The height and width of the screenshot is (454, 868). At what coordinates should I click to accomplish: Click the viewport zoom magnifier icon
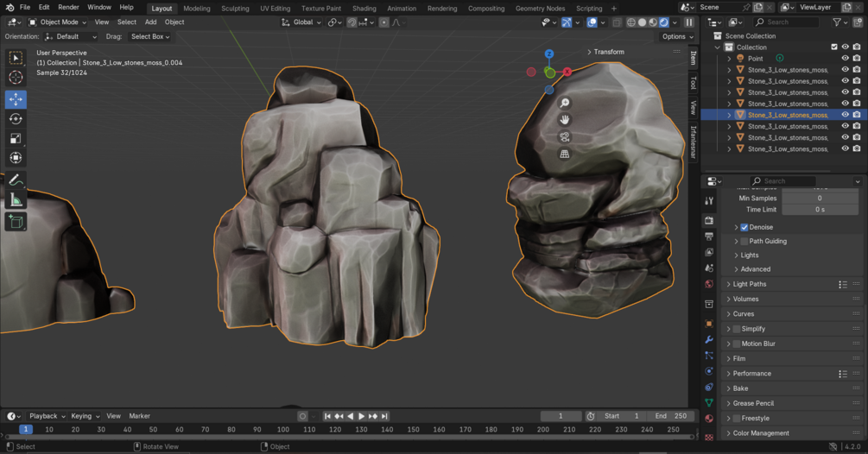pyautogui.click(x=564, y=103)
